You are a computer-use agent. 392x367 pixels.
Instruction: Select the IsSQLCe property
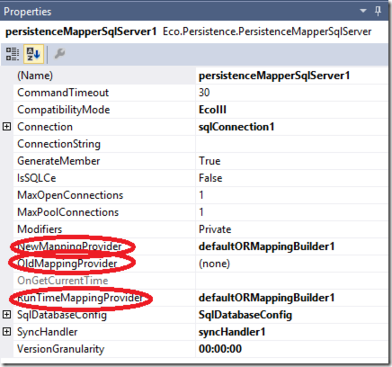pos(36,178)
